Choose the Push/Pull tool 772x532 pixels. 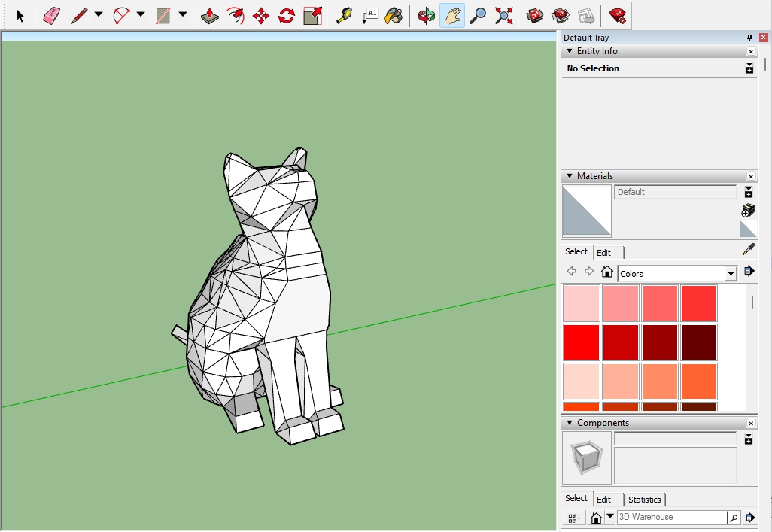point(208,14)
